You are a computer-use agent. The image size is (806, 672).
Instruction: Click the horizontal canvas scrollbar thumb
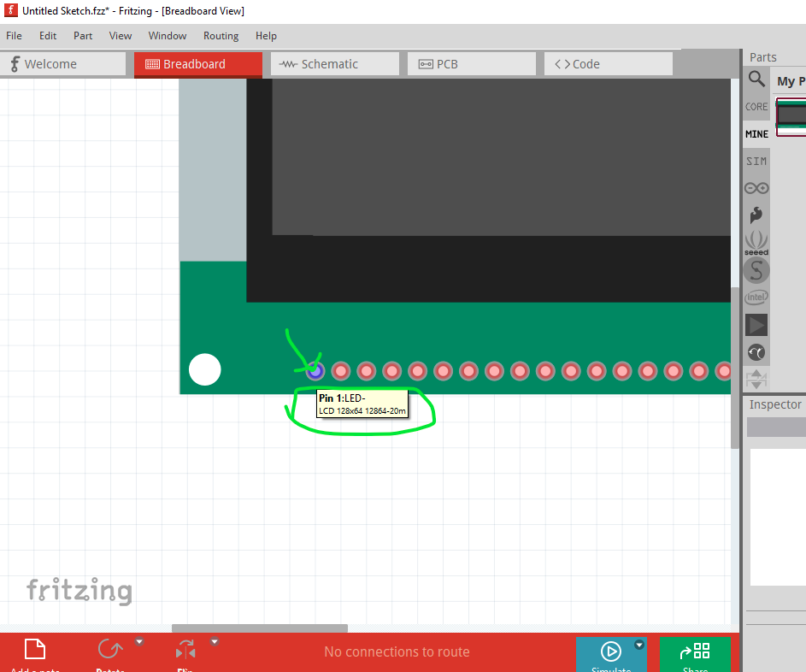tap(260, 628)
